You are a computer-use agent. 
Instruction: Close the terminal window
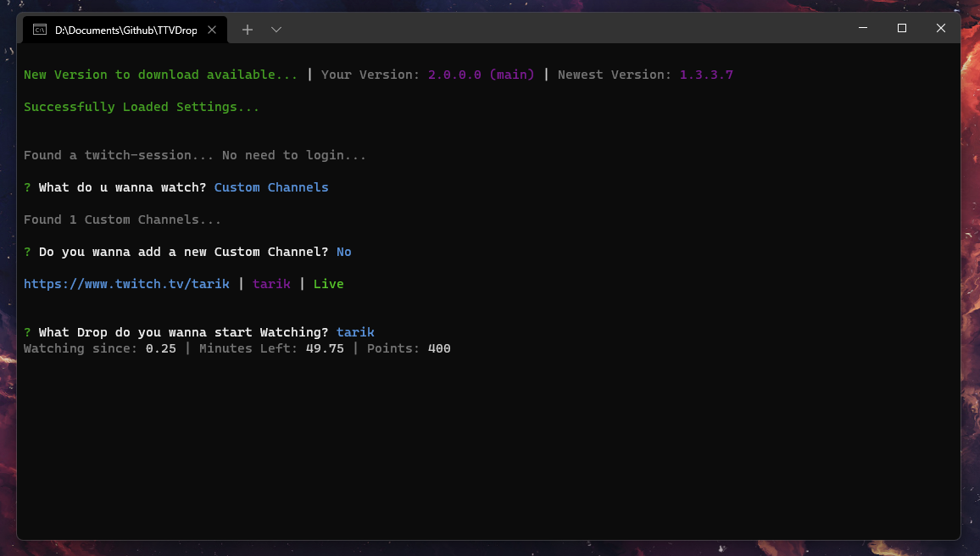(x=941, y=28)
